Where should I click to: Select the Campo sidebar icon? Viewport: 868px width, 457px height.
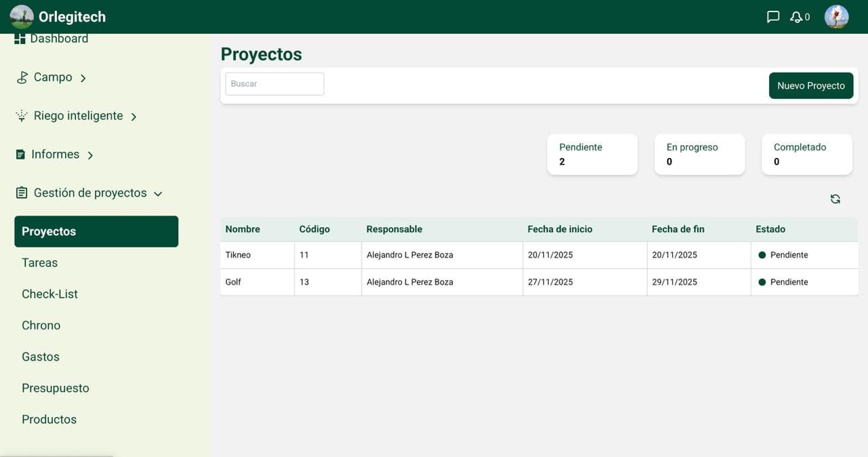[21, 77]
